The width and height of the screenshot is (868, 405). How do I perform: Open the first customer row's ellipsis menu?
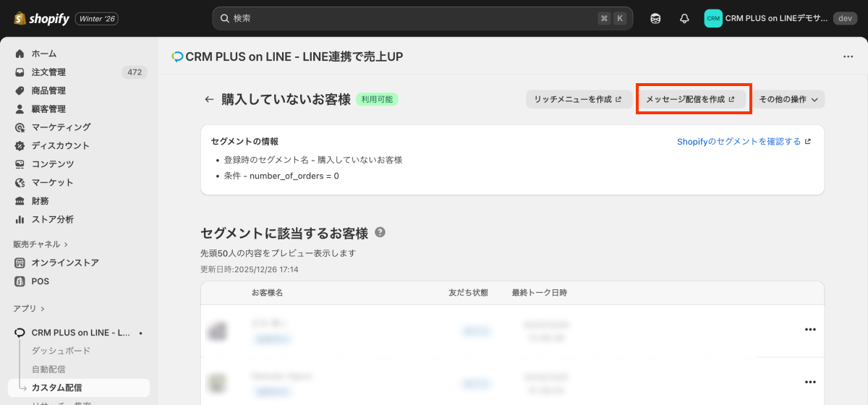pyautogui.click(x=810, y=330)
